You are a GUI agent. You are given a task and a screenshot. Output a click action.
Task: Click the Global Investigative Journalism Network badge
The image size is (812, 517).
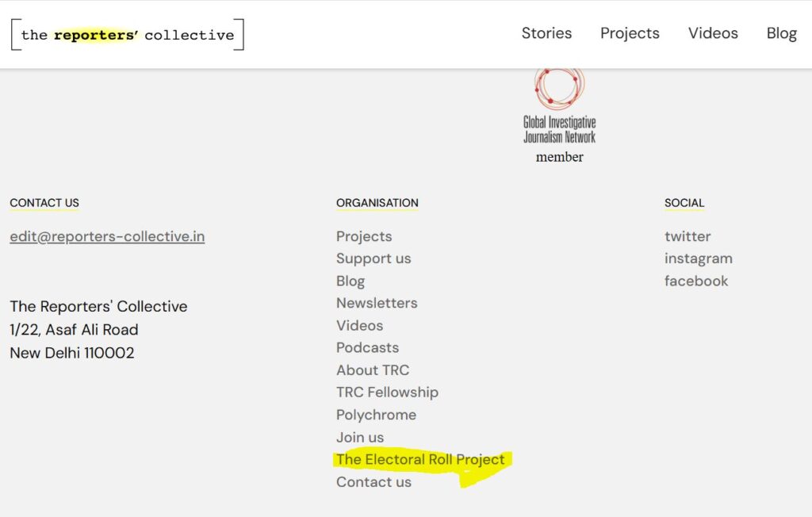559,116
